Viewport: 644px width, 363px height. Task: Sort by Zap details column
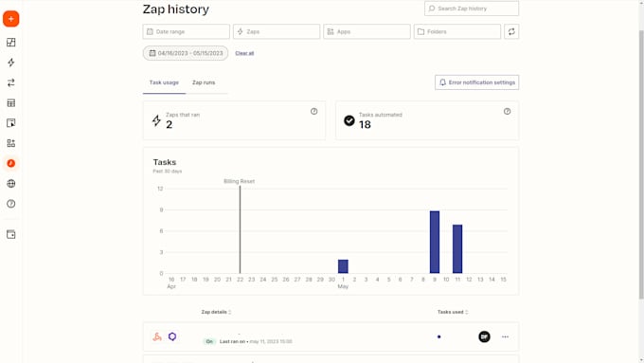pos(216,312)
